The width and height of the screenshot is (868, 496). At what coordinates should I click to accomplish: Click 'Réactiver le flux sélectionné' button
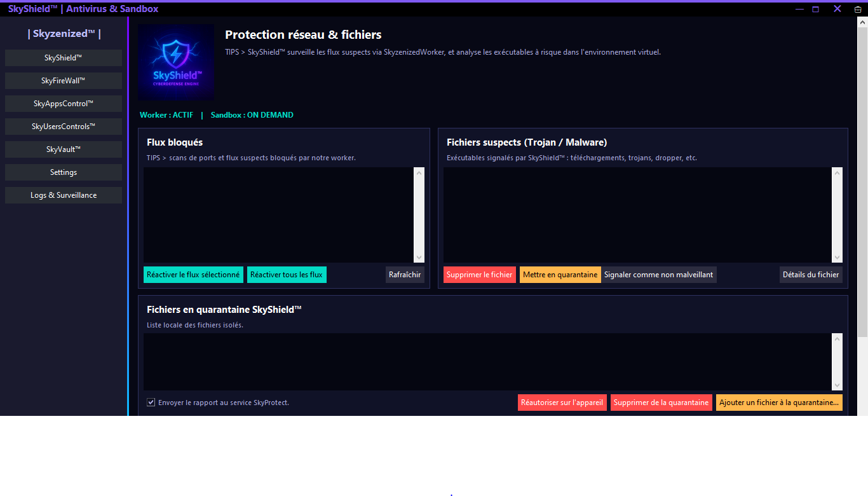pyautogui.click(x=193, y=275)
